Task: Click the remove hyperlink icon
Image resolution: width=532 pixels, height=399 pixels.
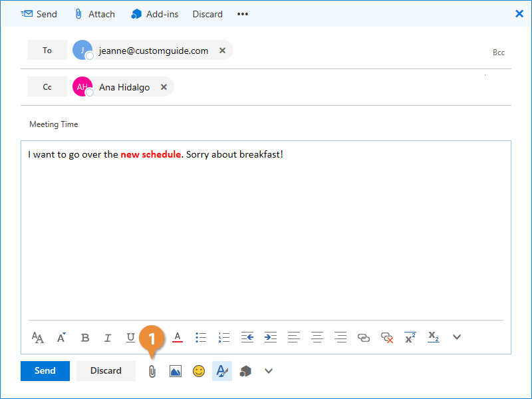Action: pos(387,337)
